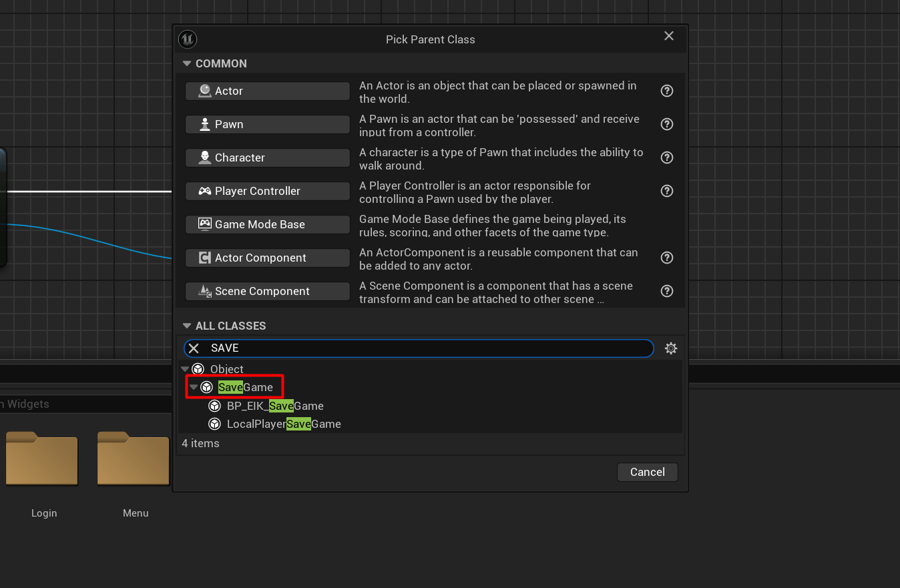Image resolution: width=900 pixels, height=588 pixels.
Task: Open Scene Component help icon
Action: [666, 291]
